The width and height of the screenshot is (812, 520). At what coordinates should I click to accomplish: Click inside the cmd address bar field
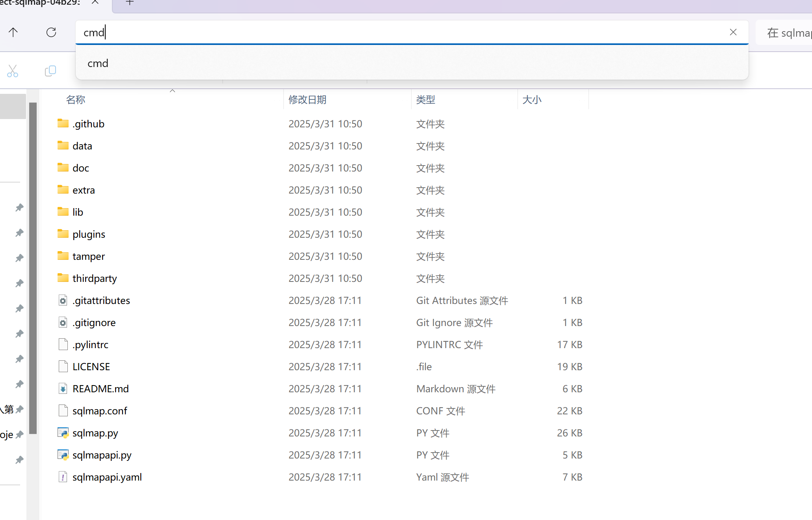pos(394,32)
